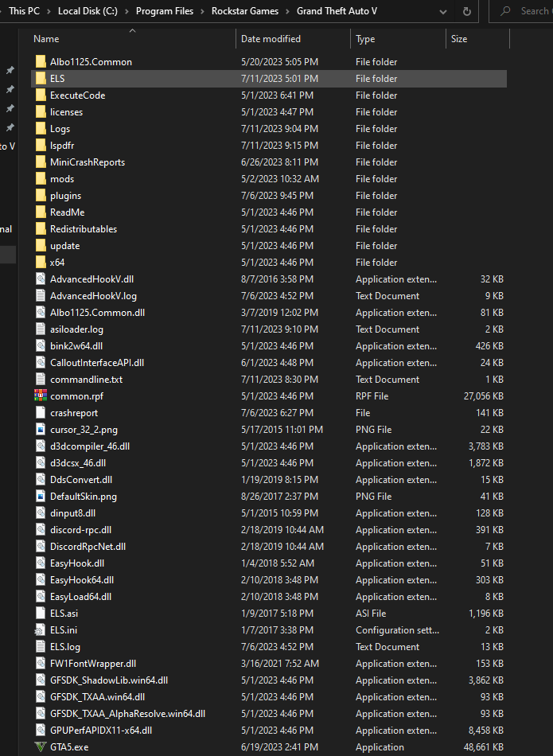Click the cursor_32_2.png image icon

pos(41,430)
